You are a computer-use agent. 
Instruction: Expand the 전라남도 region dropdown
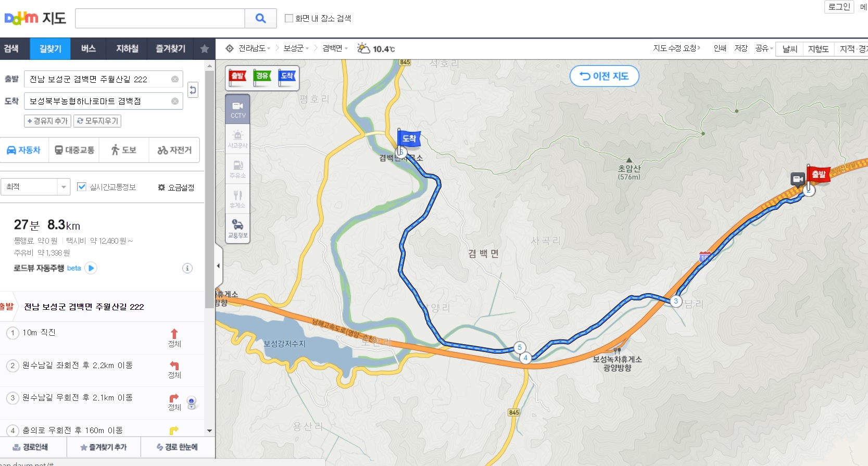255,48
